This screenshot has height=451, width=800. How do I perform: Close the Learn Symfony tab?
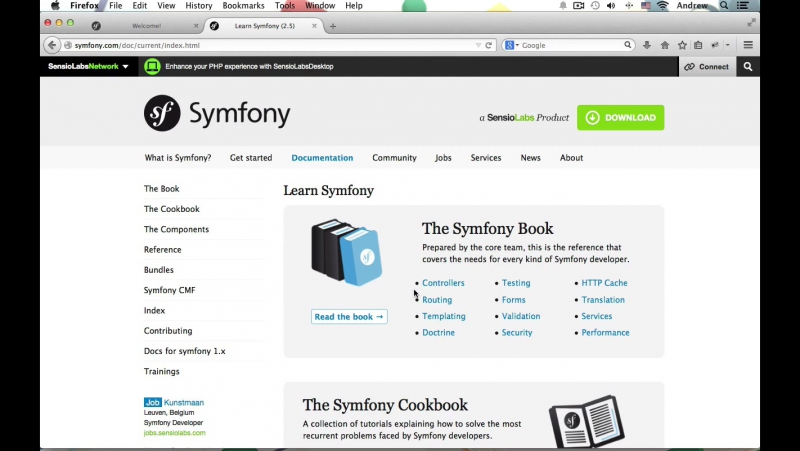pos(314,26)
